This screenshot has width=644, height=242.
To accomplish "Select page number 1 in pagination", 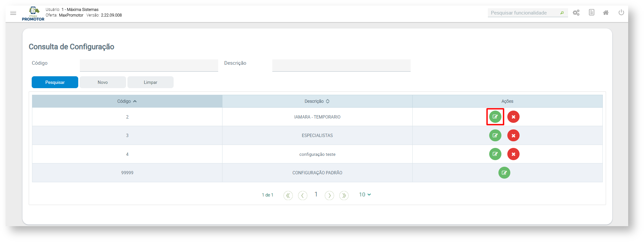I will (x=316, y=194).
